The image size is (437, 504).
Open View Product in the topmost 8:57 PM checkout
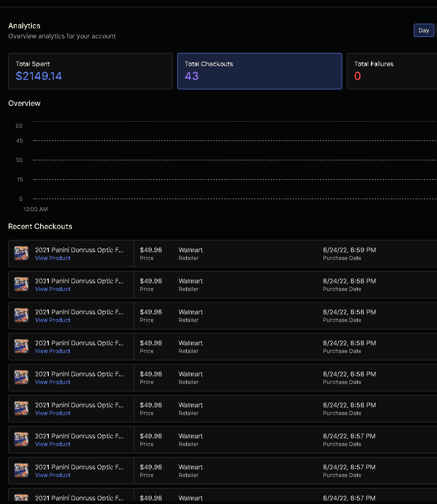point(53,444)
